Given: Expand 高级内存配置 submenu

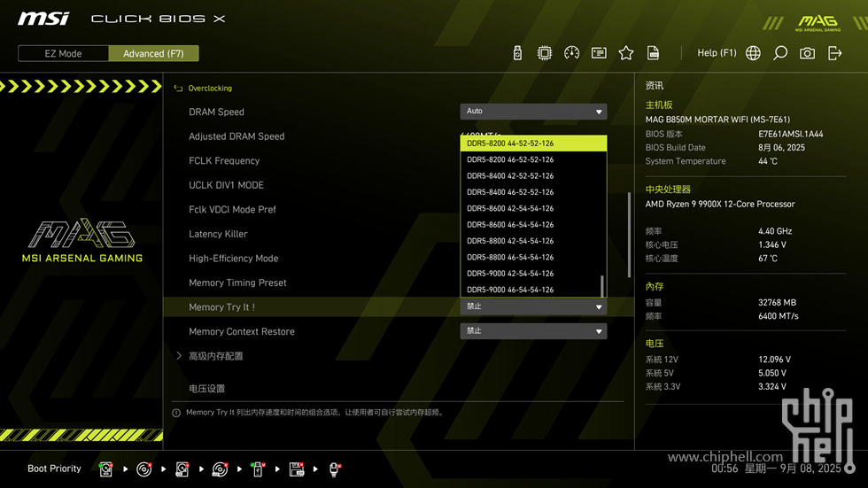Looking at the screenshot, I should pos(216,356).
